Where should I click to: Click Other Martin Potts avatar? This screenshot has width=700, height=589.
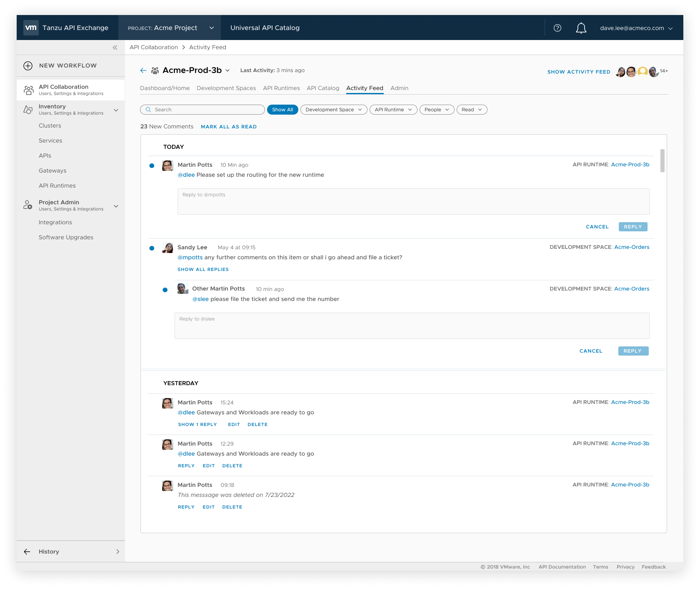[x=182, y=288]
